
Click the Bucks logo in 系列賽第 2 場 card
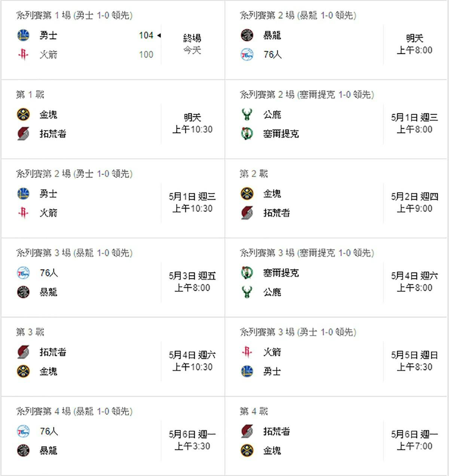pos(247,114)
